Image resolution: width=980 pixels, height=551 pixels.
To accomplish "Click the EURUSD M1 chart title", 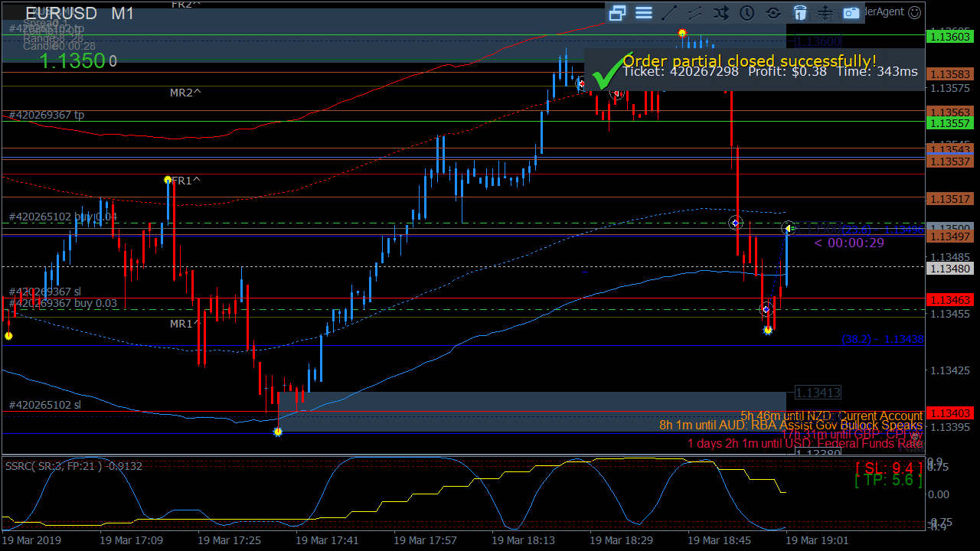I will coord(80,14).
